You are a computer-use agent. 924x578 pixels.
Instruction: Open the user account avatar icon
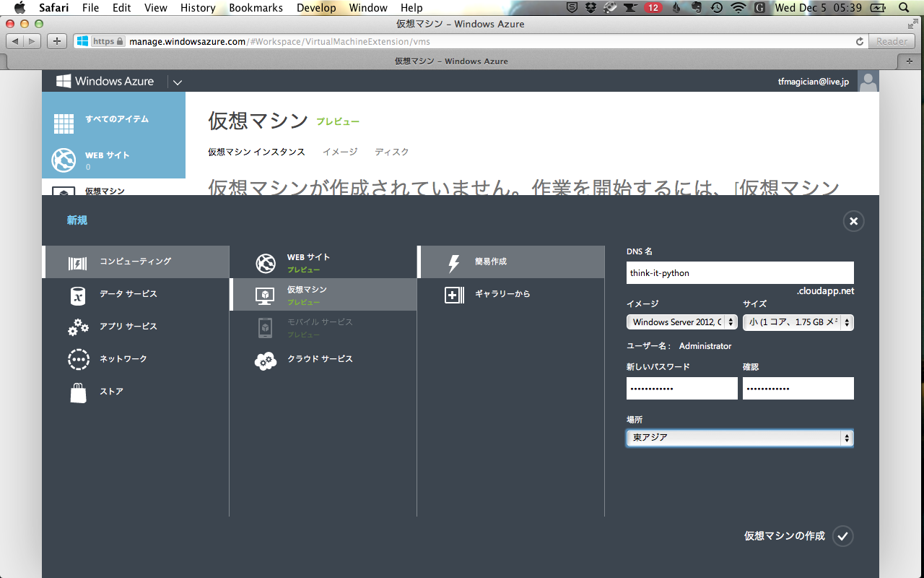868,81
